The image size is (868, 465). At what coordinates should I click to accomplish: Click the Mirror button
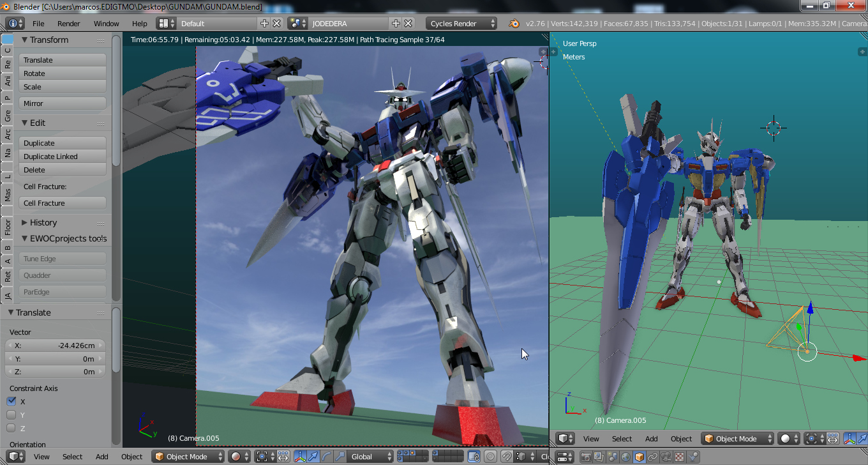[x=63, y=103]
